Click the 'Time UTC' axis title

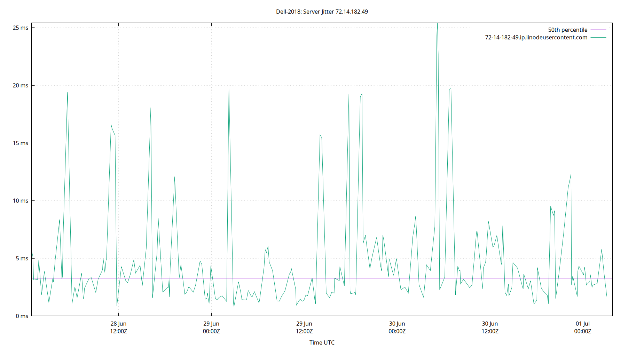tap(322, 342)
